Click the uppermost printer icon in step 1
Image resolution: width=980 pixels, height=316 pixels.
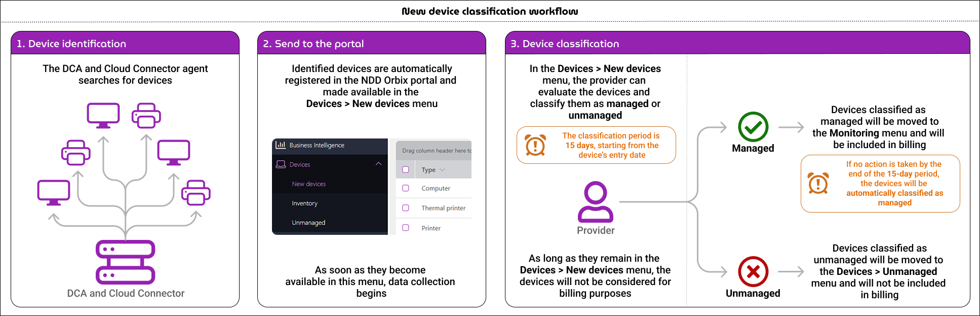pos(146,116)
